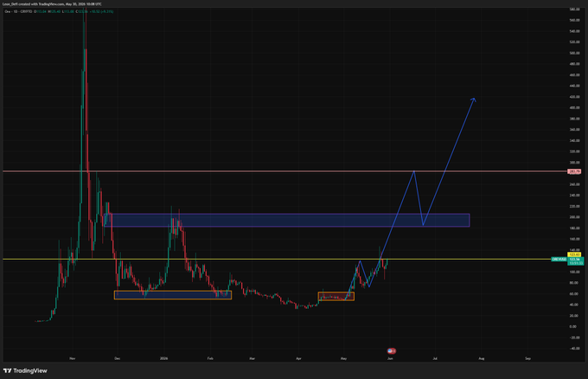Click the 100.00 price axis tick
The image size is (588, 379).
(x=574, y=272)
